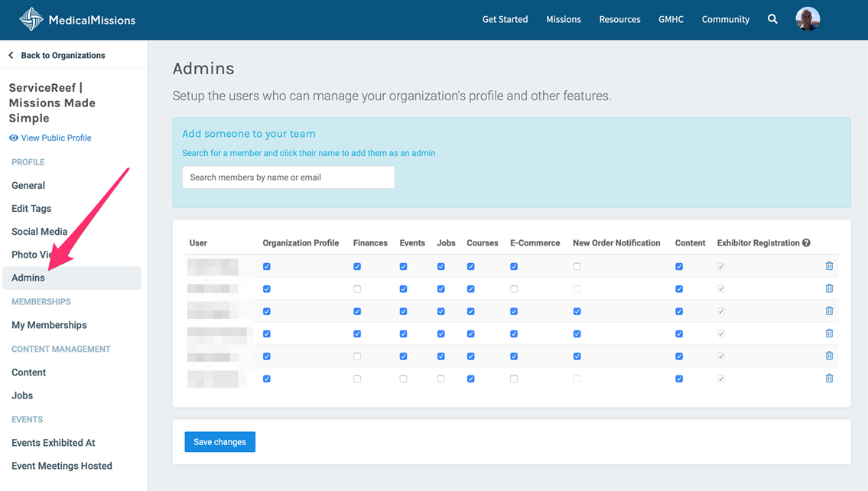Open the View Public Profile link
The width and height of the screenshot is (868, 491).
tap(56, 138)
